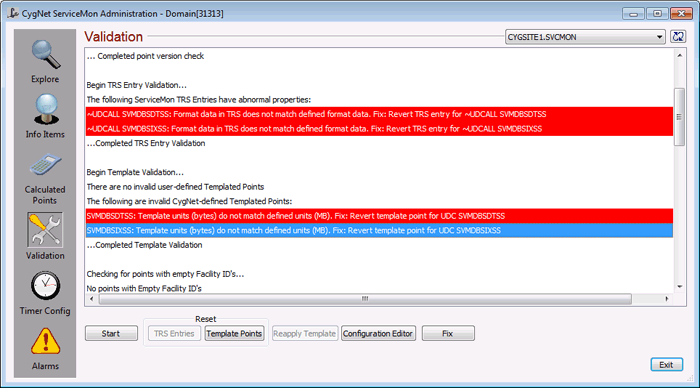Click the Reapply Template button
Viewport: 700px width, 388px height.
304,334
